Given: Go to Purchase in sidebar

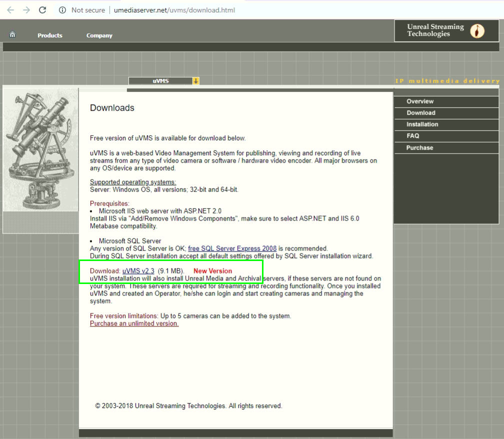Looking at the screenshot, I should pyautogui.click(x=419, y=148).
